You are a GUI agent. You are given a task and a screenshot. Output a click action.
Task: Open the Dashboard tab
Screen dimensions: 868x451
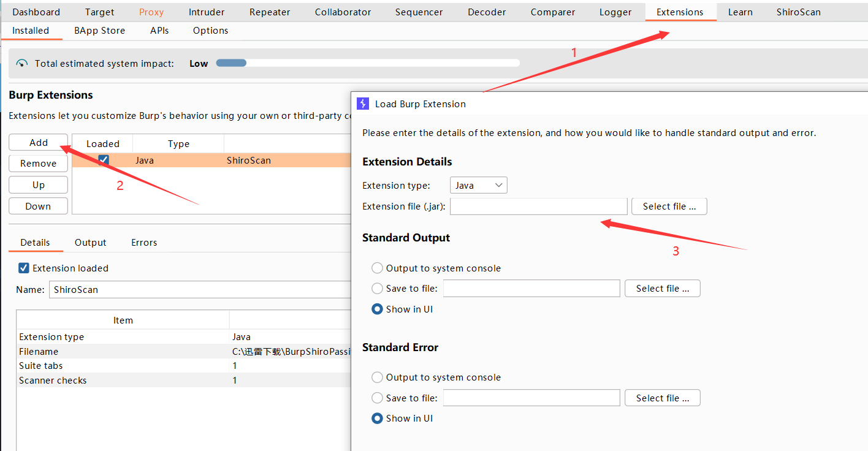pos(36,12)
